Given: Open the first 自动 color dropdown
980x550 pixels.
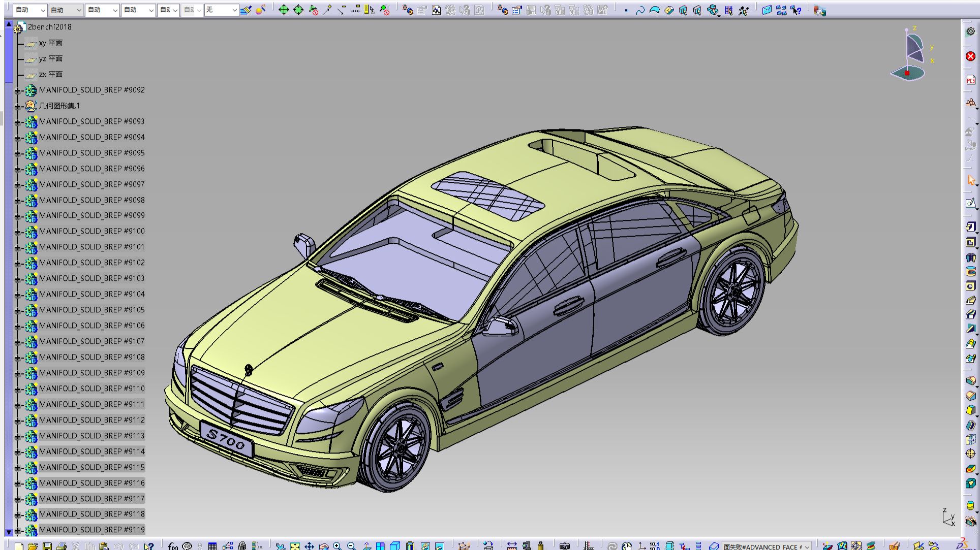Looking at the screenshot, I should pyautogui.click(x=43, y=10).
